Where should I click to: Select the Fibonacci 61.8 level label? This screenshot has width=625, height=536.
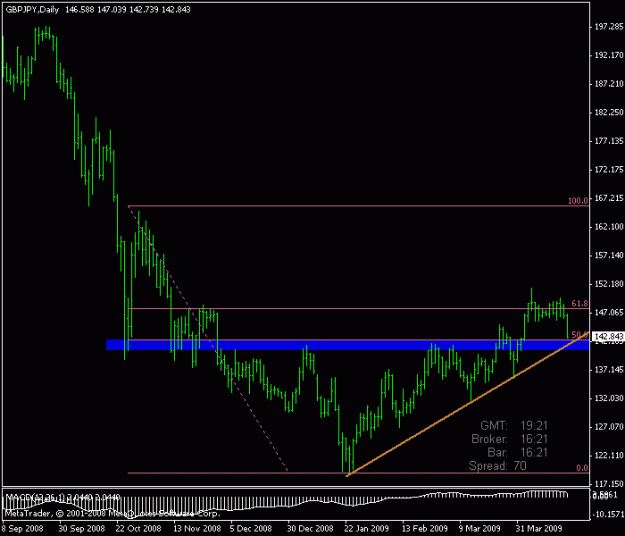pos(580,304)
